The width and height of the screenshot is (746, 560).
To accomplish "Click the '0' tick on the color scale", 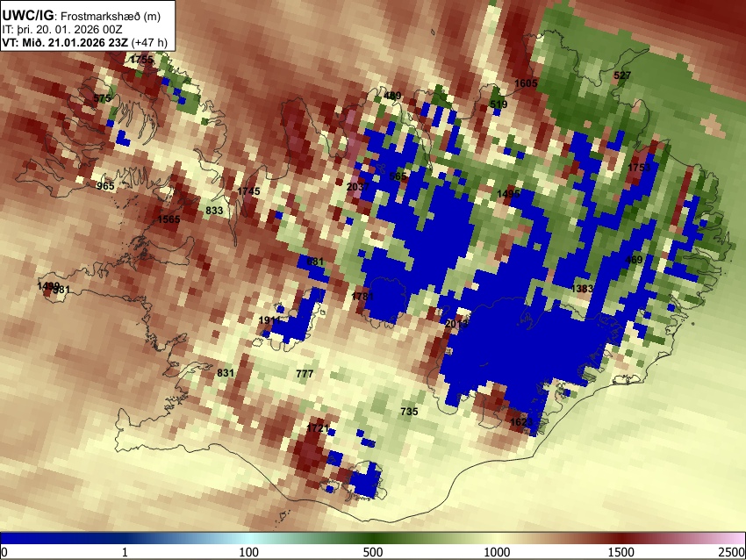I will coord(4,552).
